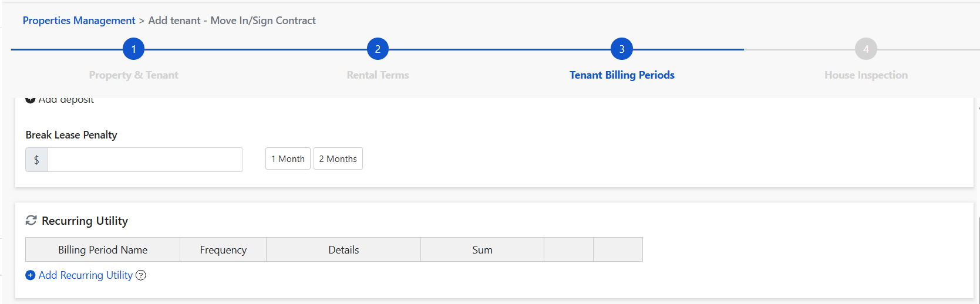Return to Properties Management via breadcrumb
Image resolution: width=980 pixels, height=304 pixels.
pos(79,21)
